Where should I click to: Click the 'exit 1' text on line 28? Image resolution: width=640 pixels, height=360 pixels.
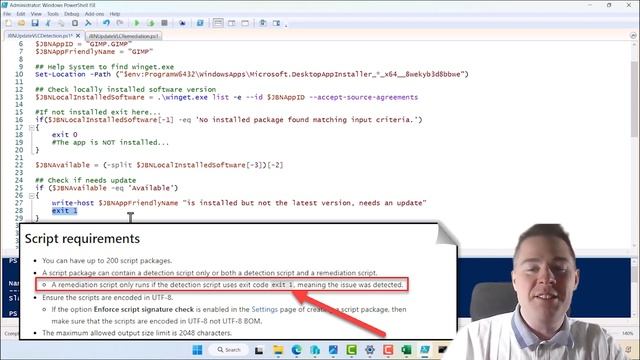64,211
